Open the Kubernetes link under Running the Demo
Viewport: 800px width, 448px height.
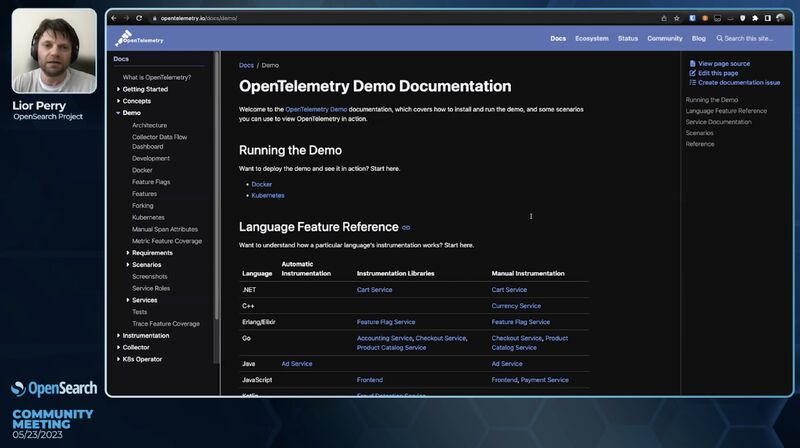pos(268,195)
